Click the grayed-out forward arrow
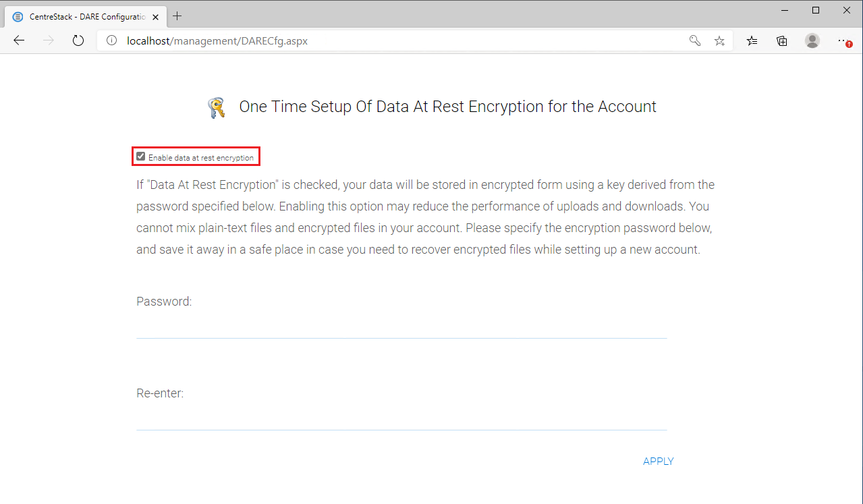 (48, 40)
